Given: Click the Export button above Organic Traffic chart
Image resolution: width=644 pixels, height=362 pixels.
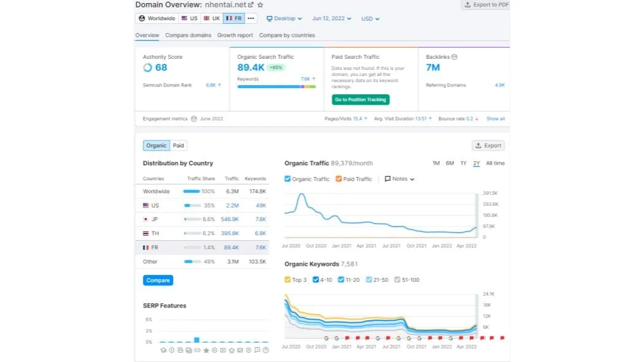Looking at the screenshot, I should [488, 146].
